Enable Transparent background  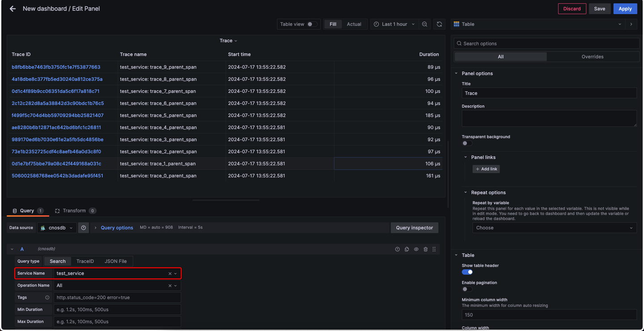467,143
